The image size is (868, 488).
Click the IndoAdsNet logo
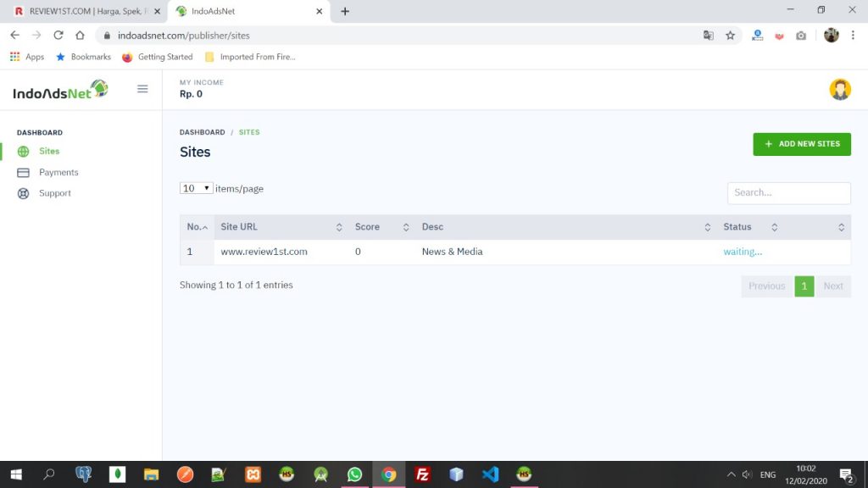60,90
